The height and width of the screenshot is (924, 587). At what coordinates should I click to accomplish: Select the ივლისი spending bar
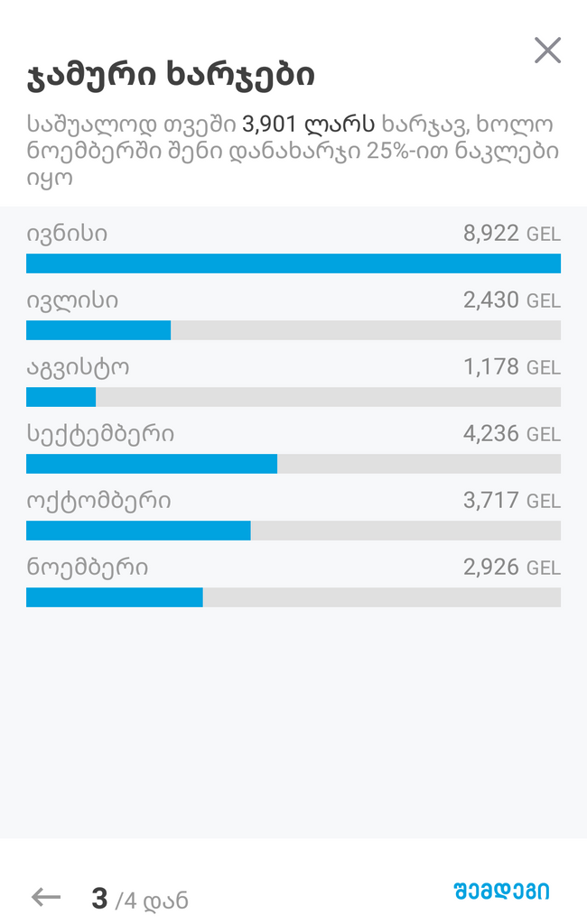[293, 330]
